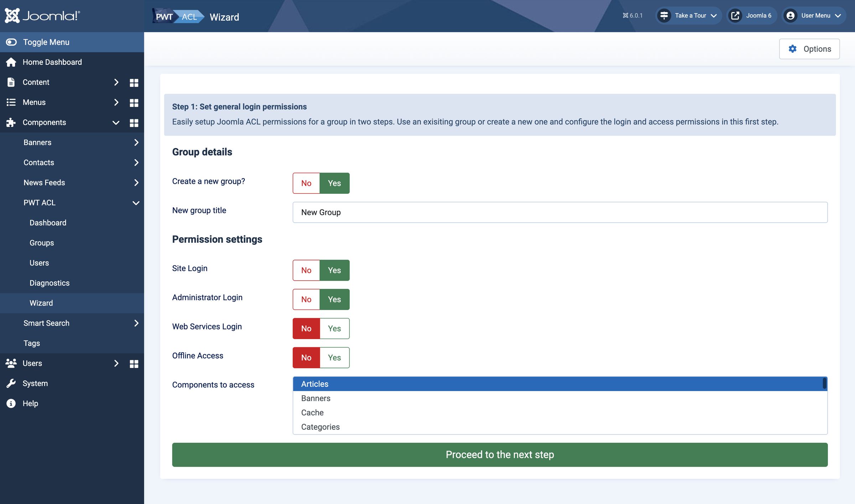The width and height of the screenshot is (855, 504).
Task: Set Offline Access to No
Action: [306, 358]
